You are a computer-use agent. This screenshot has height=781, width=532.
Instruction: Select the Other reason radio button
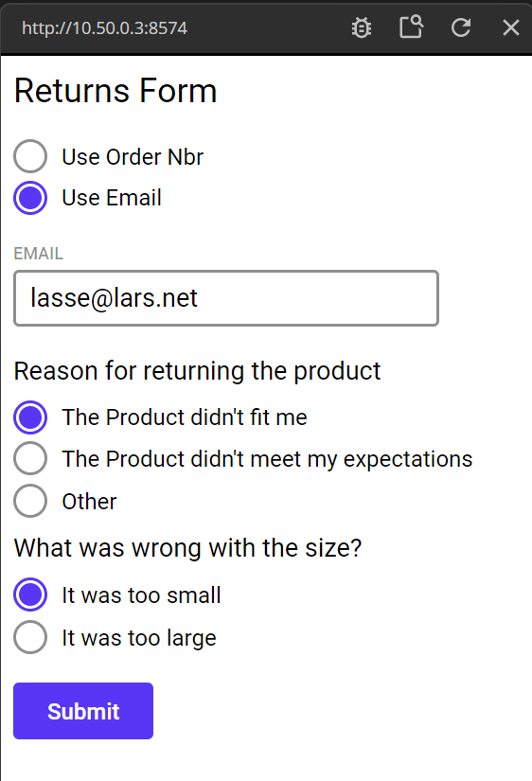30,501
